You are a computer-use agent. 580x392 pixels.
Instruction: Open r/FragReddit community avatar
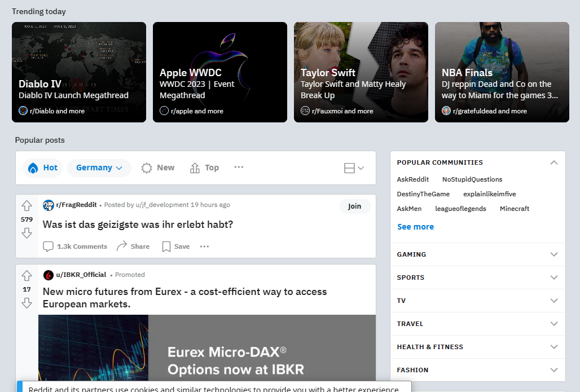[49, 205]
